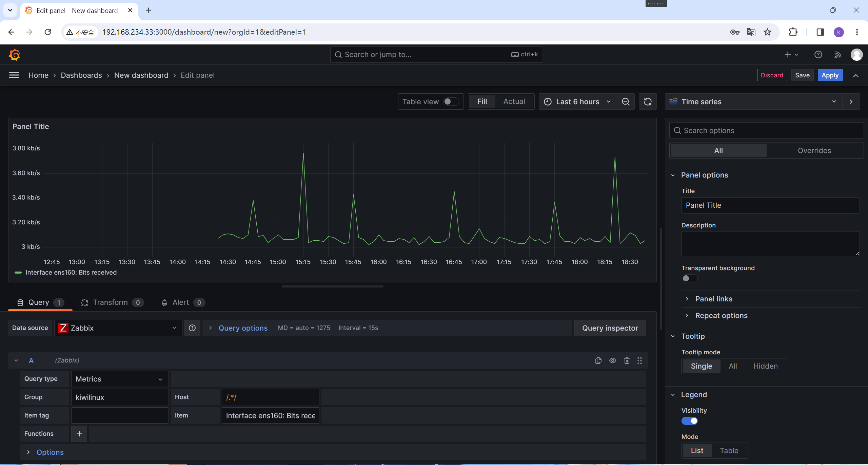This screenshot has width=868, height=465.
Task: Open Chrome three-dot menu
Action: tap(857, 32)
